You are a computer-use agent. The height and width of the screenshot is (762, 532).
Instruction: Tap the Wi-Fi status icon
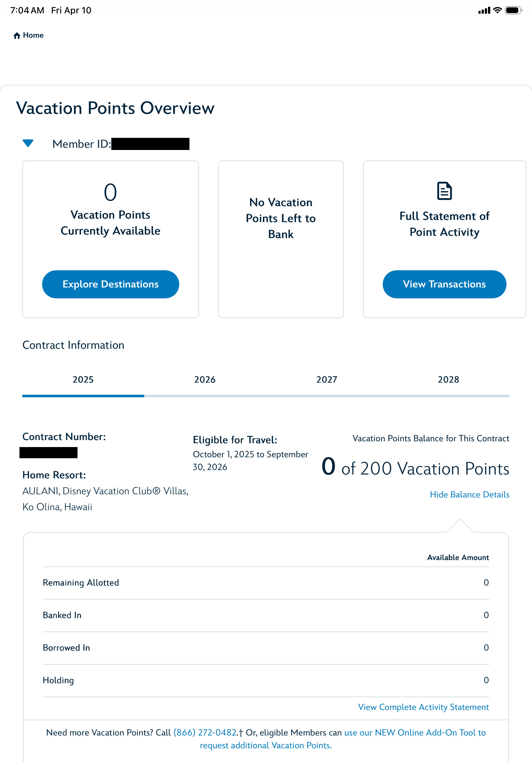click(497, 11)
